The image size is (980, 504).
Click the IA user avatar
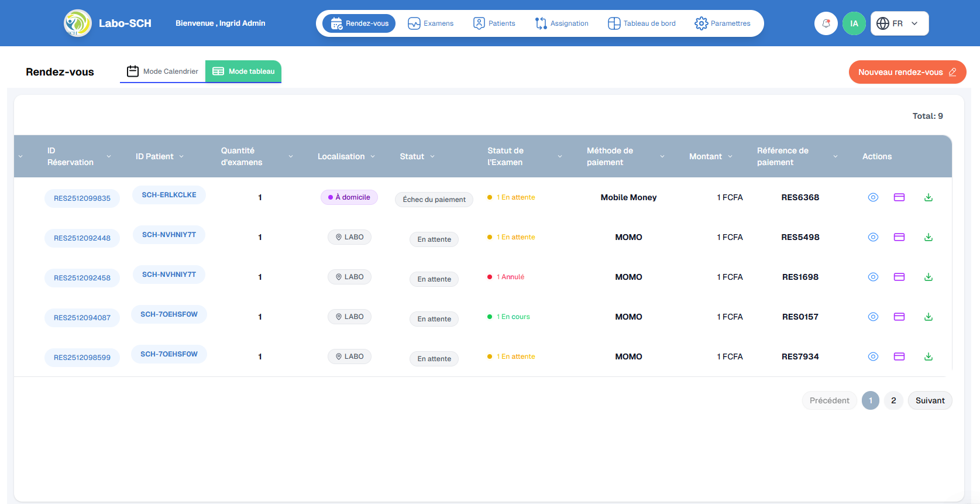click(854, 23)
